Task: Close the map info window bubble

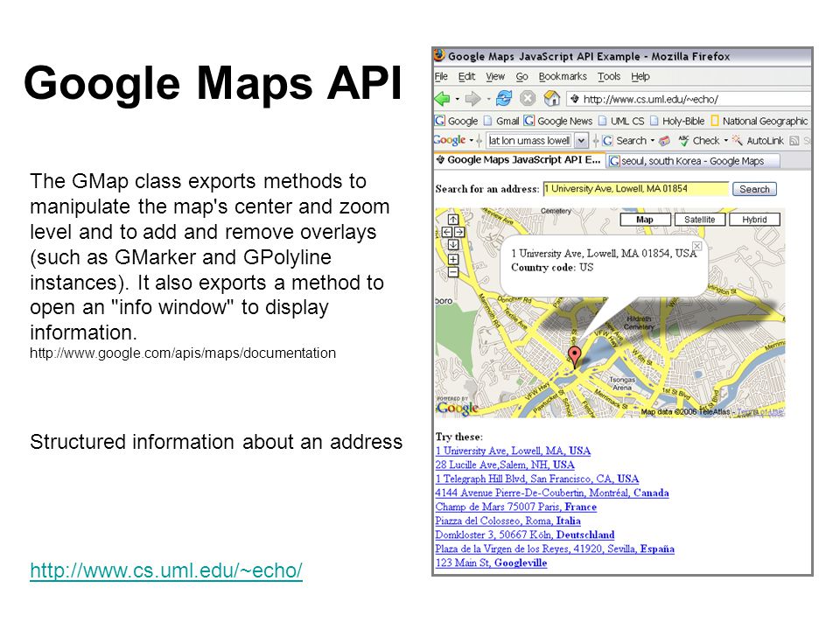Action: click(x=697, y=246)
